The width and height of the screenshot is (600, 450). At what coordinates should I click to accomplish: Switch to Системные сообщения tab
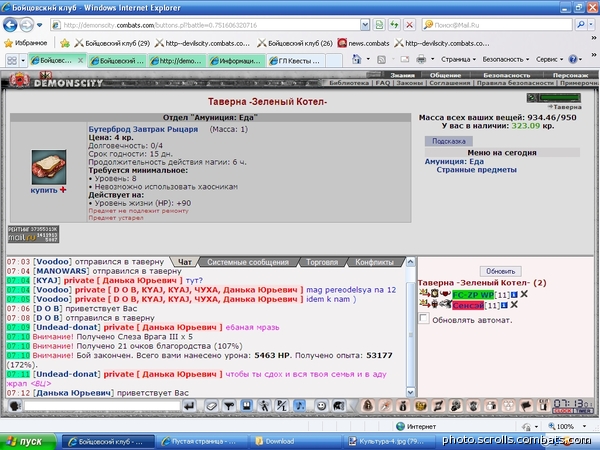click(248, 262)
